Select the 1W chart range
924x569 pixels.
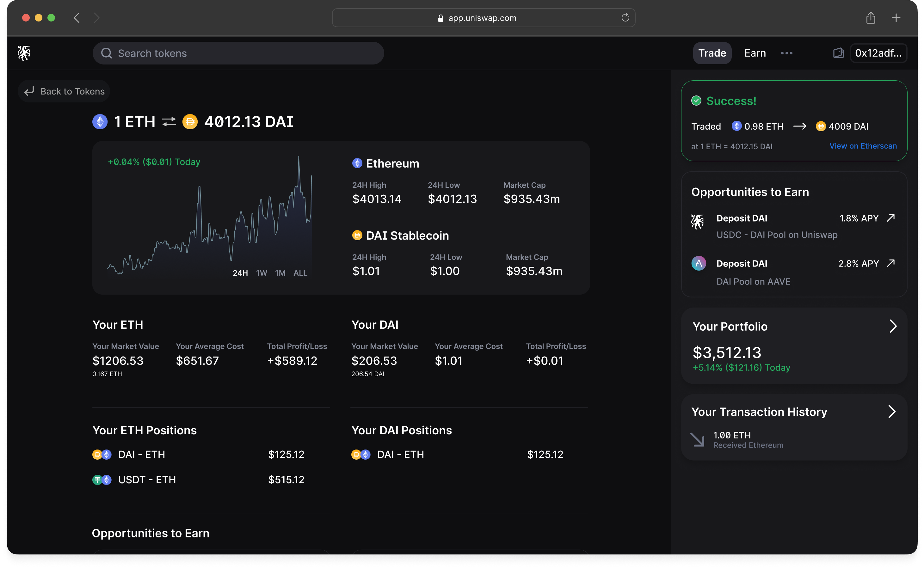click(x=262, y=273)
